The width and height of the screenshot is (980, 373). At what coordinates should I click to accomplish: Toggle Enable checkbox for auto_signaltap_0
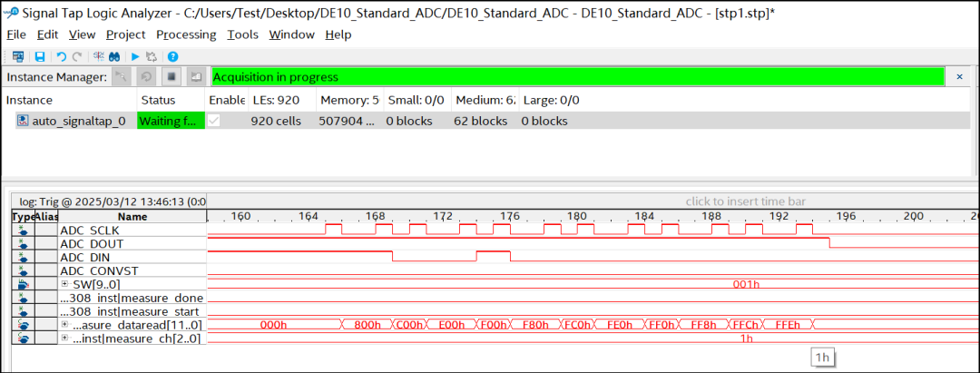(214, 121)
